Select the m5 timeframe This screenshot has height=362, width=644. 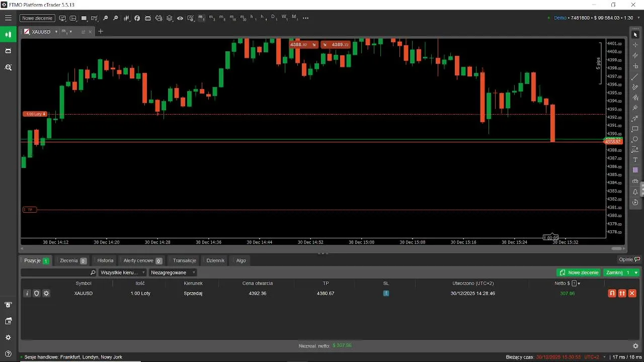(x=222, y=18)
